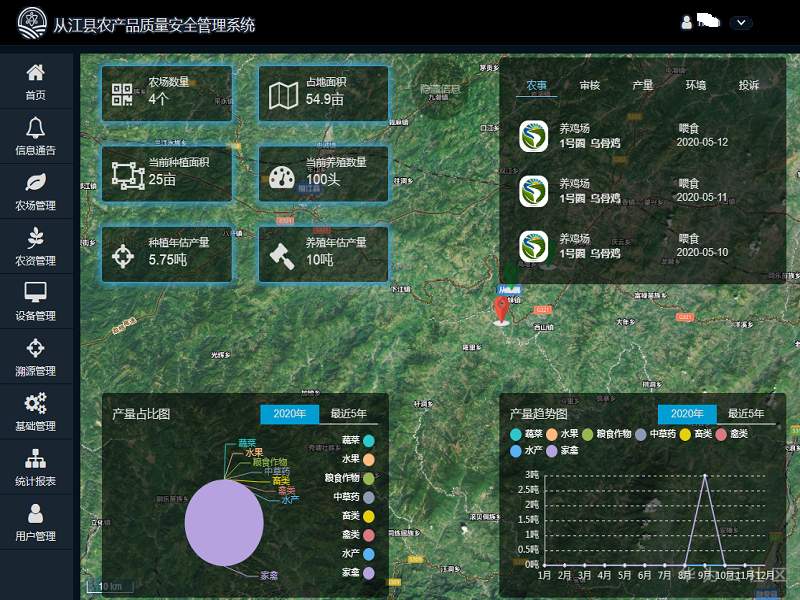Switch to the 农事 tab
The width and height of the screenshot is (800, 600).
click(536, 86)
